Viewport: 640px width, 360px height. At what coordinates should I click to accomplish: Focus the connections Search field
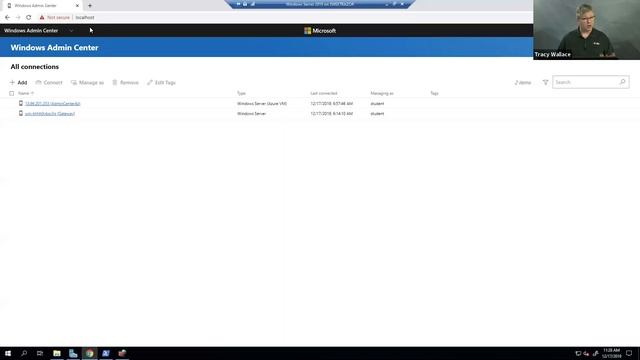(x=590, y=82)
